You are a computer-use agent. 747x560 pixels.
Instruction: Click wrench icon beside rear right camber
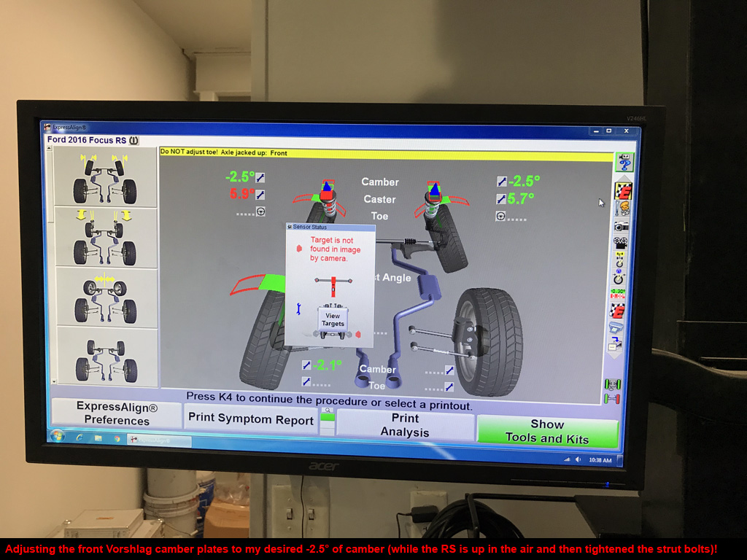449,370
